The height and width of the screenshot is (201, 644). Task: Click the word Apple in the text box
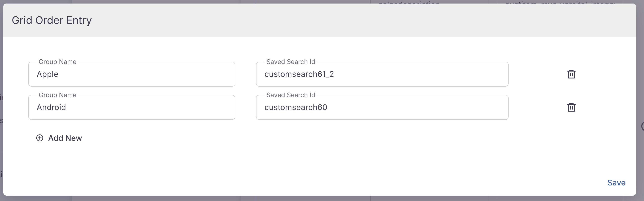click(x=47, y=74)
